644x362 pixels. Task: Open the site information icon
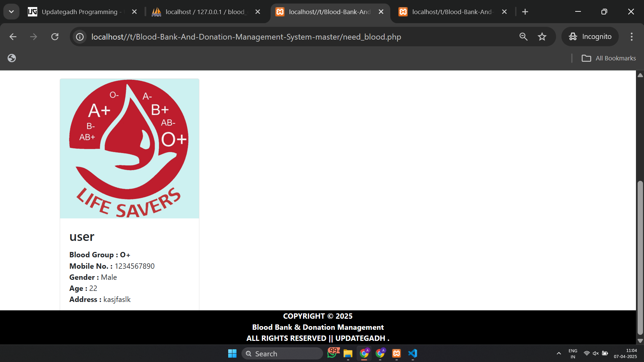tap(80, 37)
